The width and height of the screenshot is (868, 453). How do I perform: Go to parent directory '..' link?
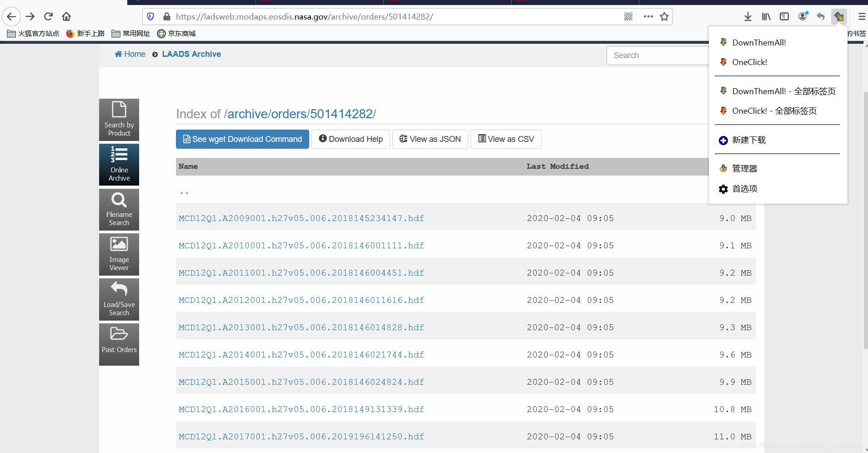click(184, 191)
